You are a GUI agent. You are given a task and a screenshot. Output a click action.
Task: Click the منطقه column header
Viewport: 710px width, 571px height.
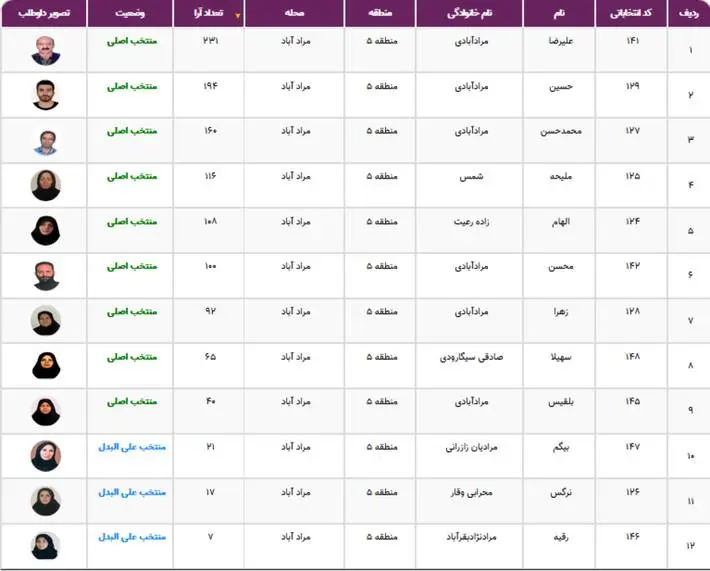click(x=380, y=13)
